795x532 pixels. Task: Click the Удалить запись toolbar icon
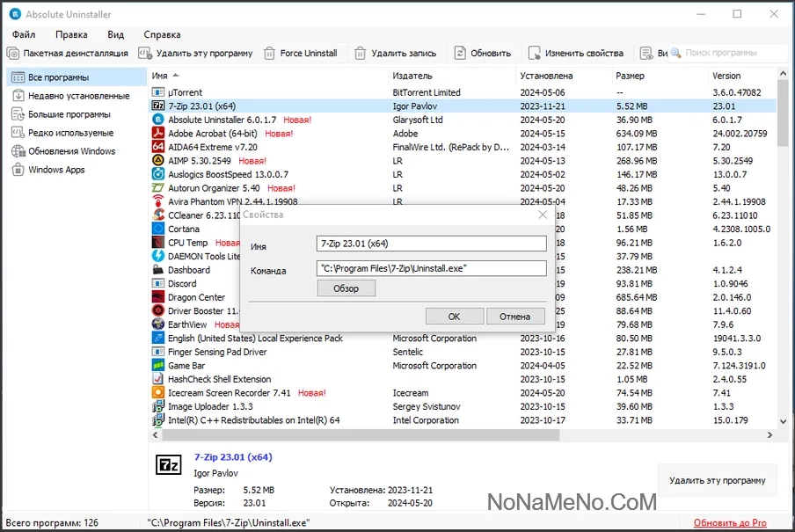click(x=360, y=54)
